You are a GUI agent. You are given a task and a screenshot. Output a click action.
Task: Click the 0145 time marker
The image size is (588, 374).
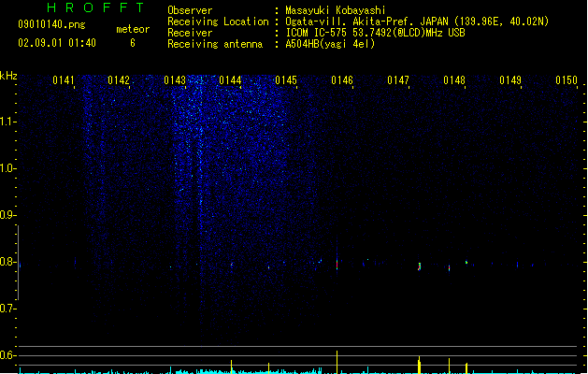286,80
